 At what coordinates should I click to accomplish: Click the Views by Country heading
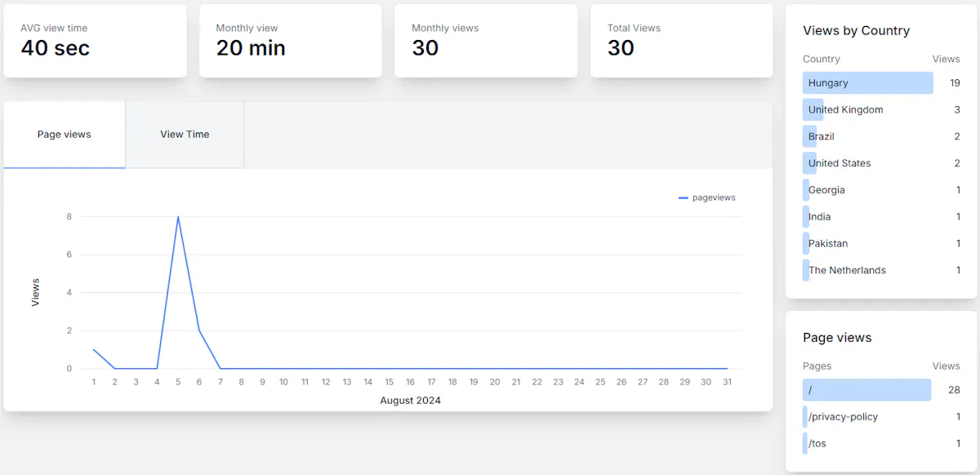click(x=856, y=31)
